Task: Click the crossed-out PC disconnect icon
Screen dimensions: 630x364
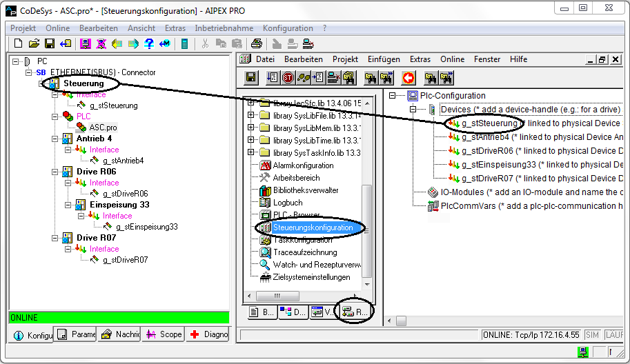Action: [101, 43]
